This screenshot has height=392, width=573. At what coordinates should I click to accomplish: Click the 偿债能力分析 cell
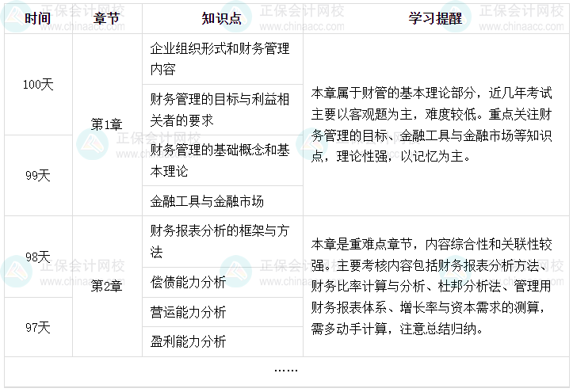(189, 282)
